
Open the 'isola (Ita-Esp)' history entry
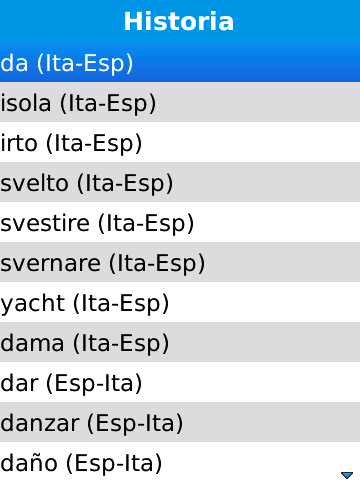(x=180, y=102)
